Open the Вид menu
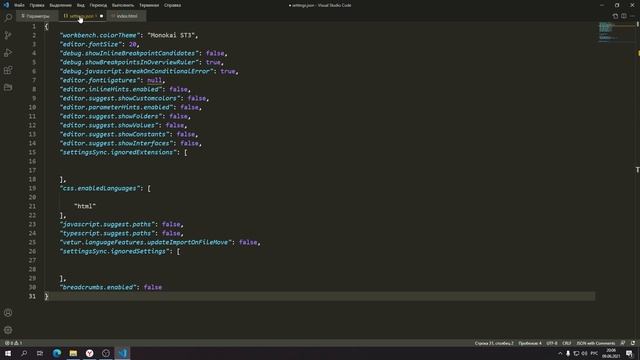Viewport: 640px width, 360px height. (81, 5)
